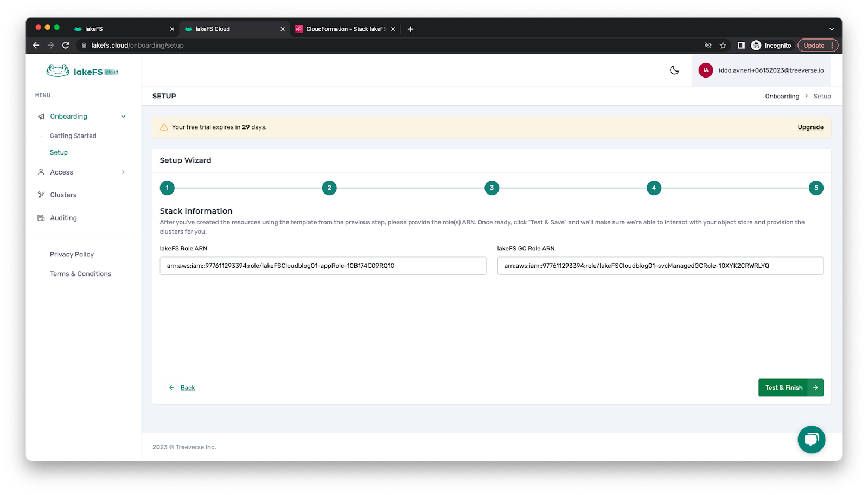
Task: Toggle dark mode moon icon
Action: 674,70
